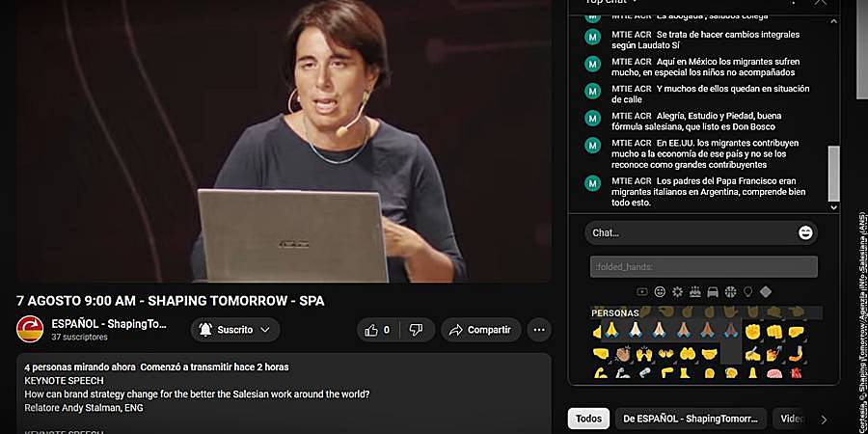
Task: Select the car travel emoji category
Action: click(x=713, y=291)
